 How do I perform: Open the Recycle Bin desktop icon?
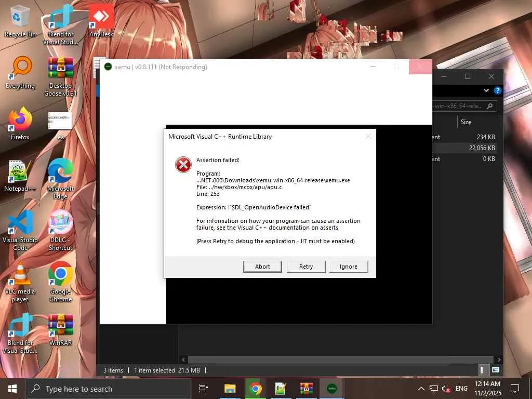(20, 22)
